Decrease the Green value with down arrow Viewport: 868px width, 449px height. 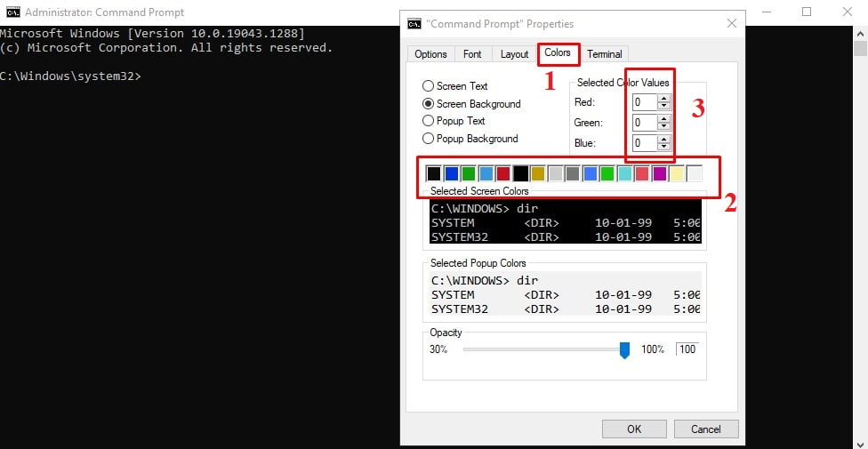click(663, 125)
